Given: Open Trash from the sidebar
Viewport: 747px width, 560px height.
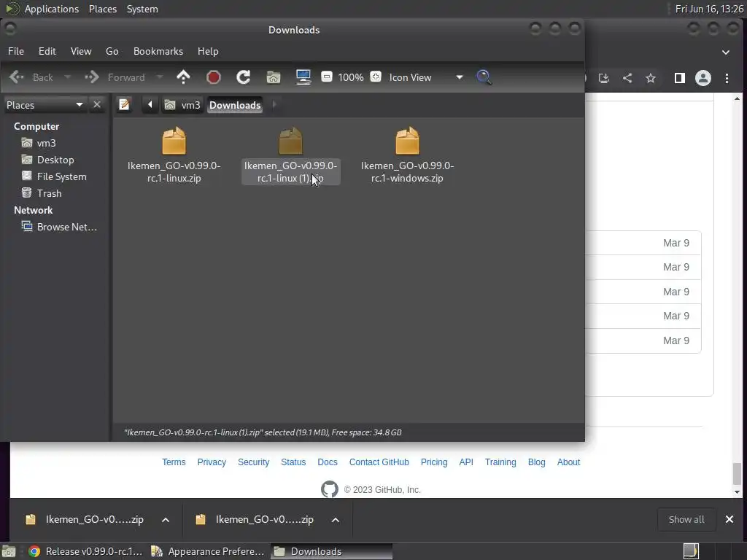Looking at the screenshot, I should coord(49,193).
